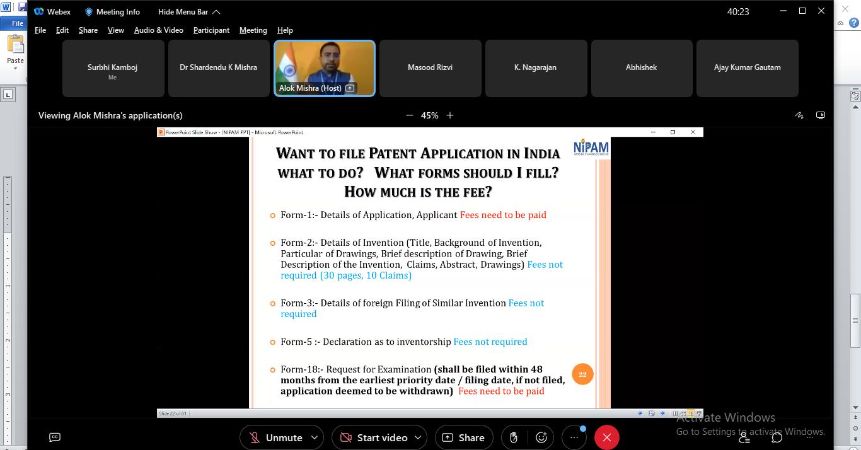Toggle the shared content layout icon
Viewport: 861px width, 450px height.
coord(820,115)
